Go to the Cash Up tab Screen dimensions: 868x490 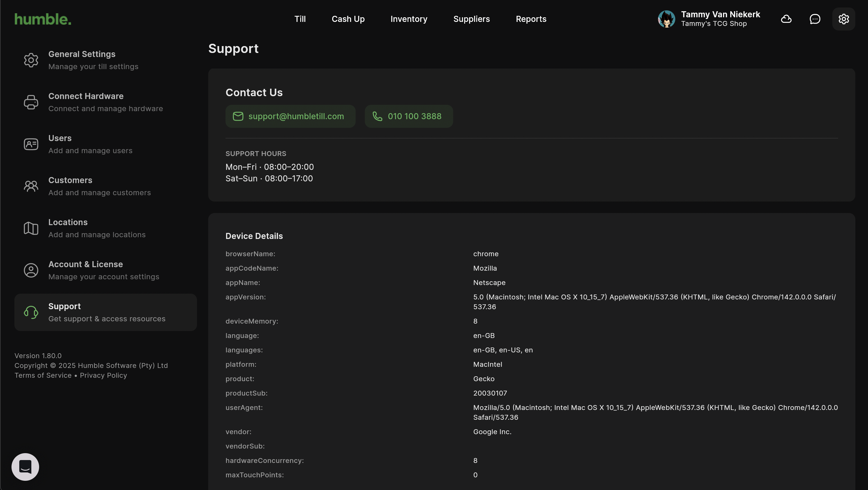tap(348, 19)
